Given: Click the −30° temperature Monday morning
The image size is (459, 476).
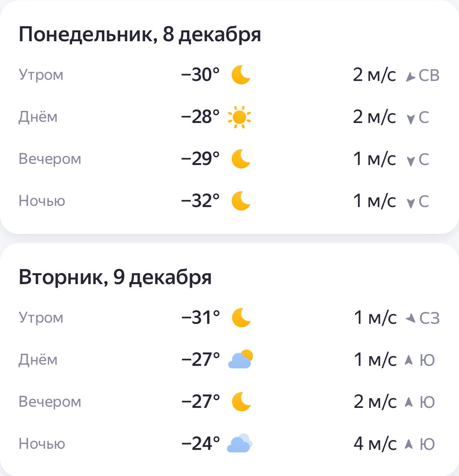Looking at the screenshot, I should pos(200,75).
